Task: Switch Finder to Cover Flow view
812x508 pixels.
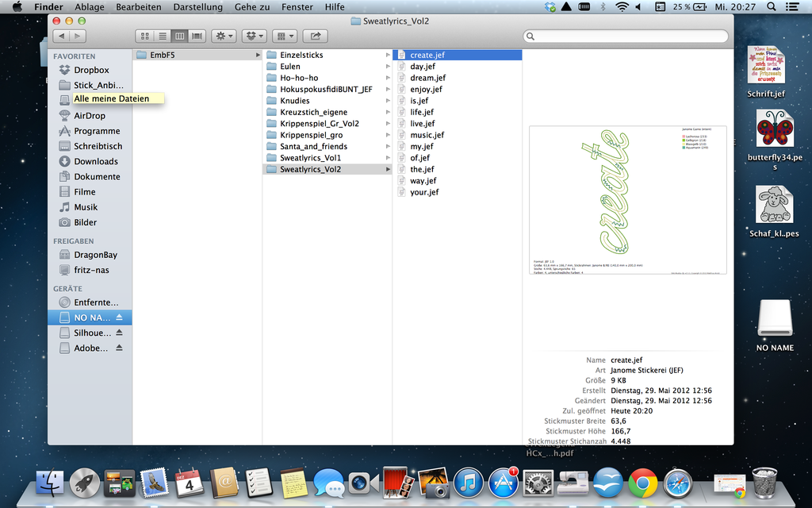Action: pyautogui.click(x=197, y=36)
